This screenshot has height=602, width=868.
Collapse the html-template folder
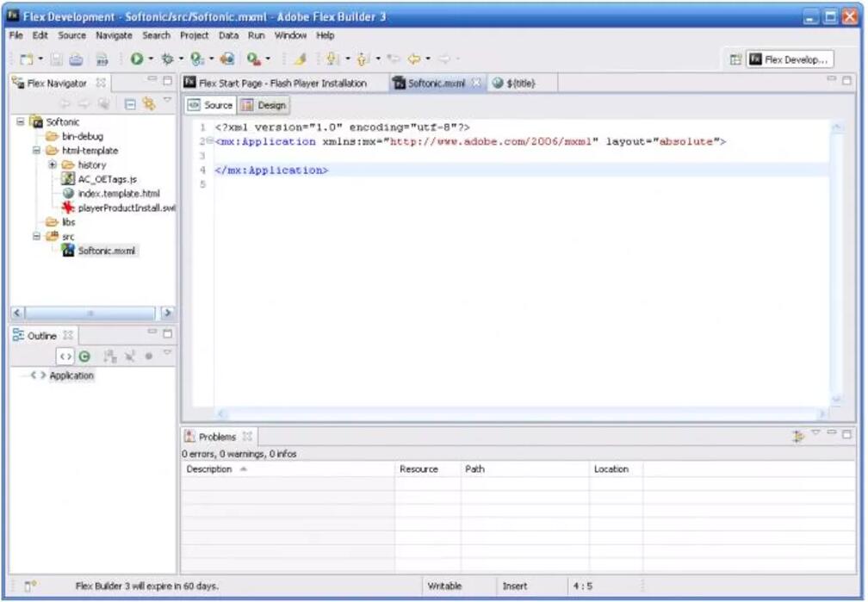pos(37,151)
